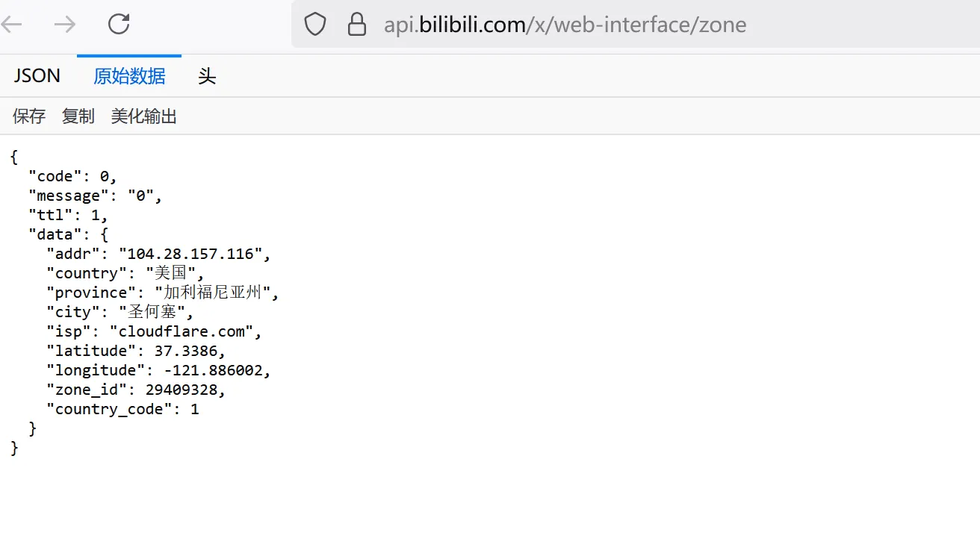Click the forward navigation arrow
The width and height of the screenshot is (980, 559).
(65, 25)
